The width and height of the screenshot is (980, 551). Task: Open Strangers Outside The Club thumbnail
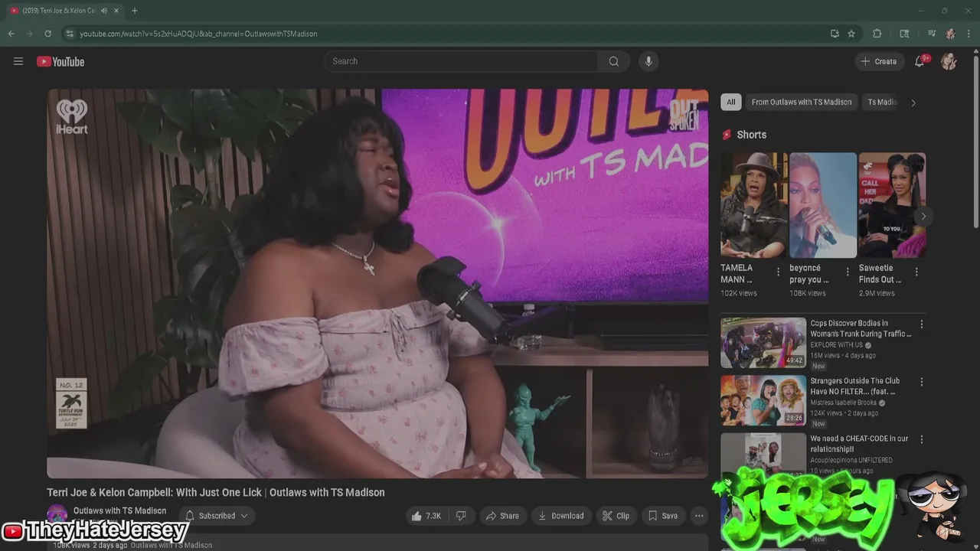[x=763, y=400]
